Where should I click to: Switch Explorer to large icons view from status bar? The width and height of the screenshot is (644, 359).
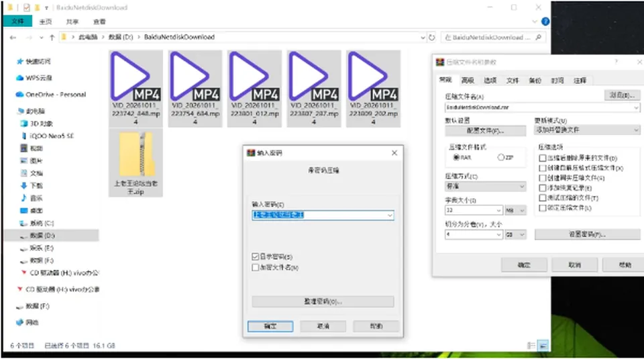(543, 346)
